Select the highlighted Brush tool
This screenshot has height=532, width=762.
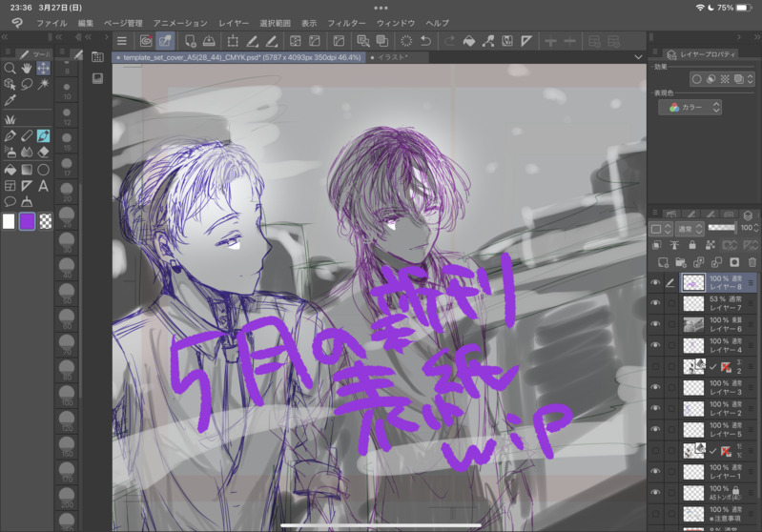[43, 135]
